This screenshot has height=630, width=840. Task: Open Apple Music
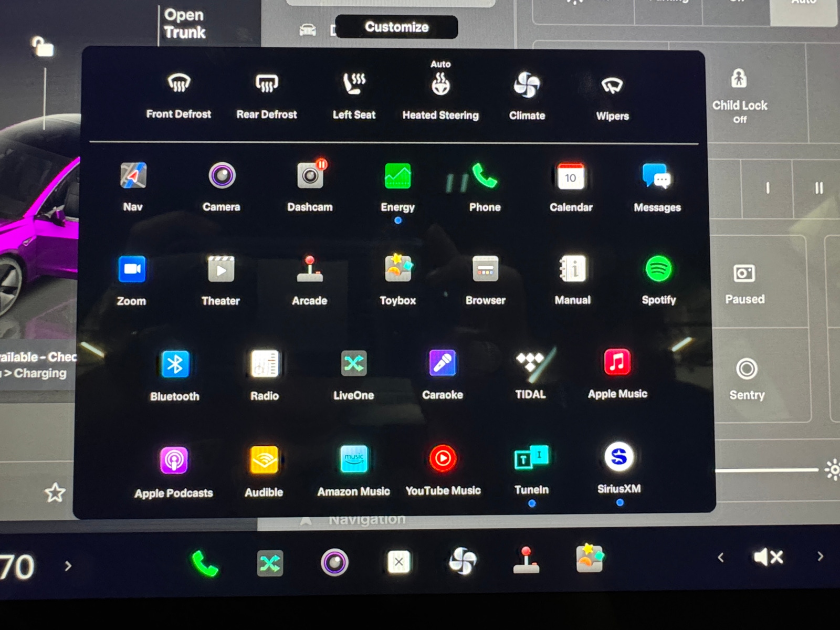[x=617, y=362]
